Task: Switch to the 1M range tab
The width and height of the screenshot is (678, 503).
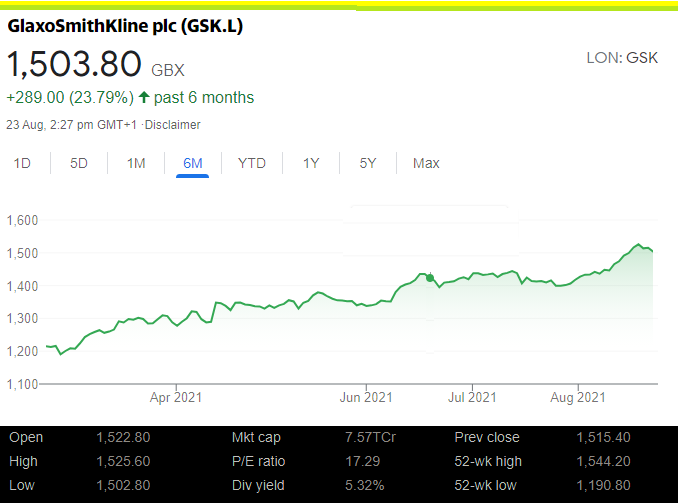Action: click(136, 163)
